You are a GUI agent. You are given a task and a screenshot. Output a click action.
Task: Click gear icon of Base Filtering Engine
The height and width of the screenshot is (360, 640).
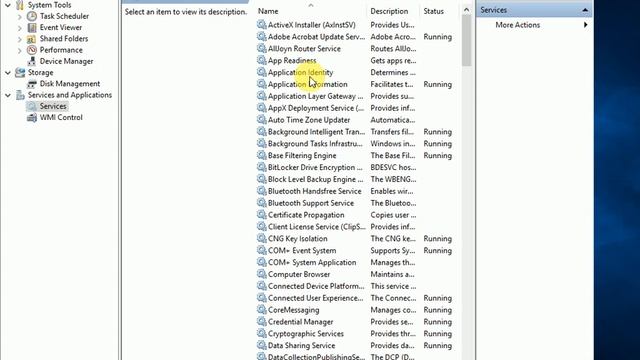[262, 155]
